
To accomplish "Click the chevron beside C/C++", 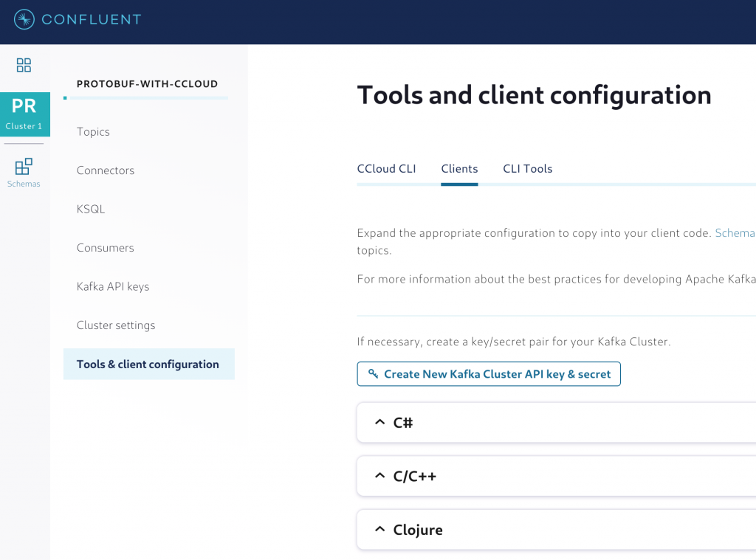I will point(380,475).
